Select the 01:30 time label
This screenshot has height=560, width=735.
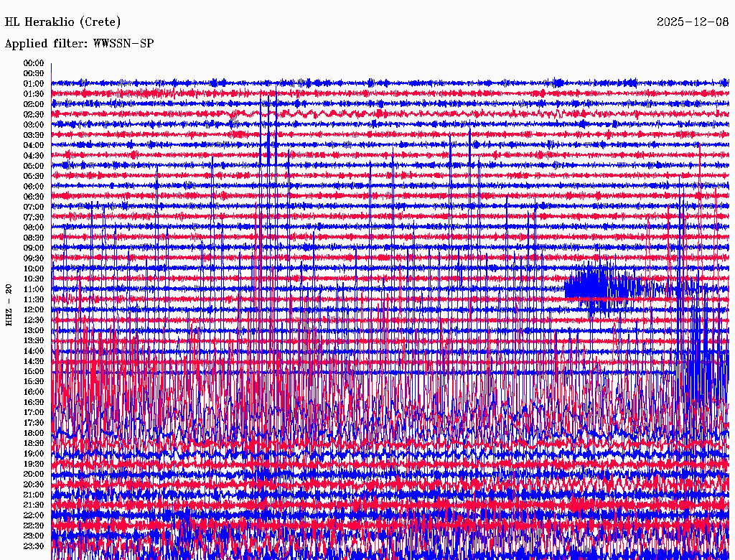[34, 94]
